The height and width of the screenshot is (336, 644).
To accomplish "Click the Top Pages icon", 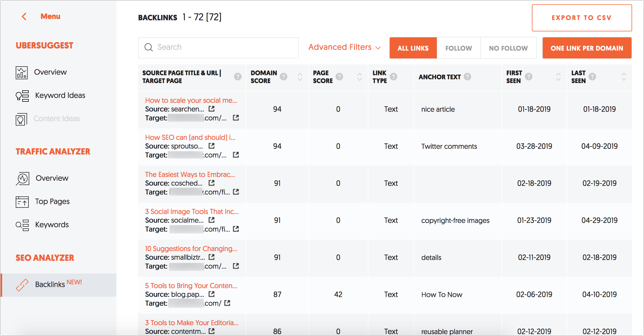I will [x=21, y=201].
